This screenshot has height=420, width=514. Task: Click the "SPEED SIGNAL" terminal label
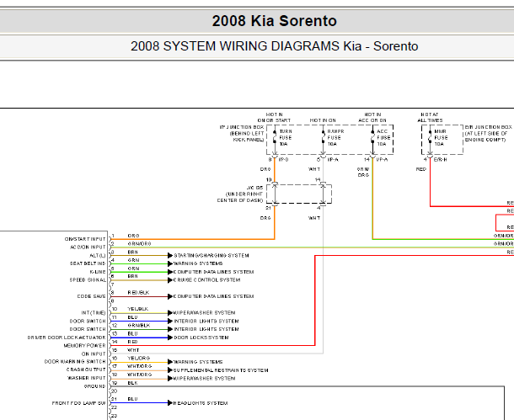click(x=88, y=280)
